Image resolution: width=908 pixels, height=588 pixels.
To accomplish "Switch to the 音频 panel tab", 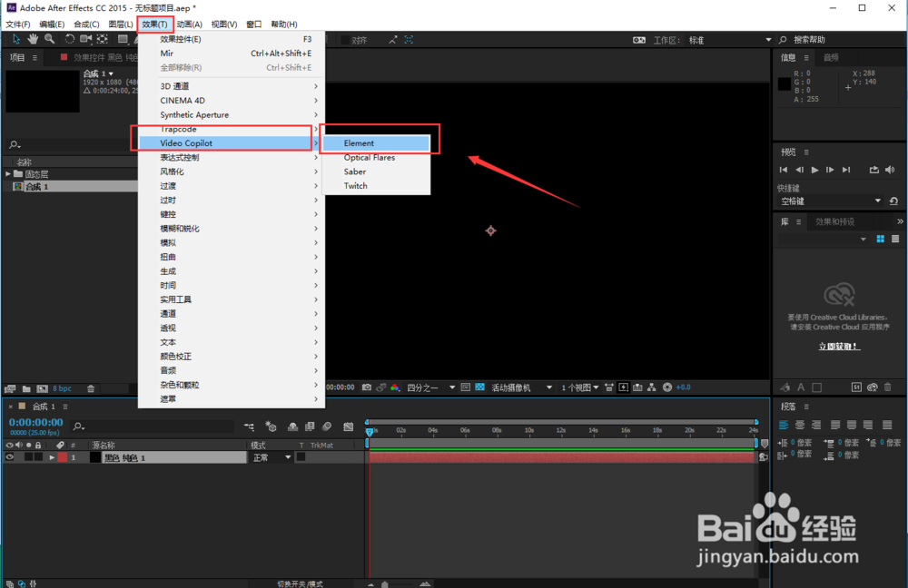I will tap(831, 57).
